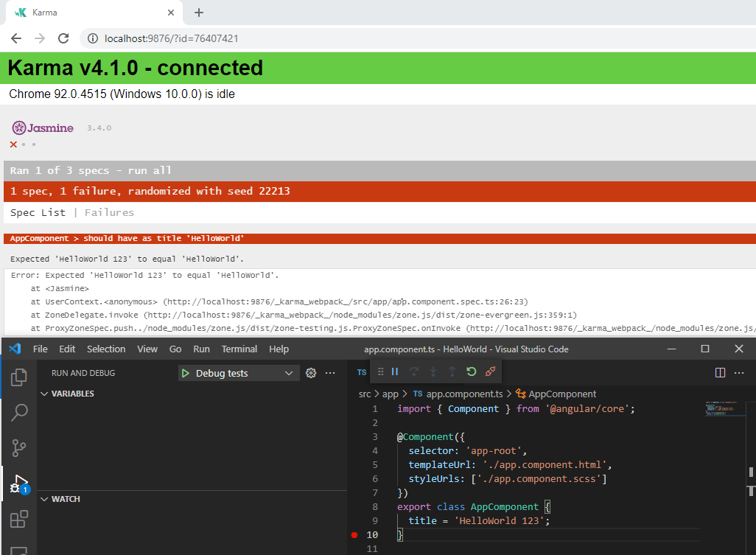Pause the running debug session

[394, 372]
